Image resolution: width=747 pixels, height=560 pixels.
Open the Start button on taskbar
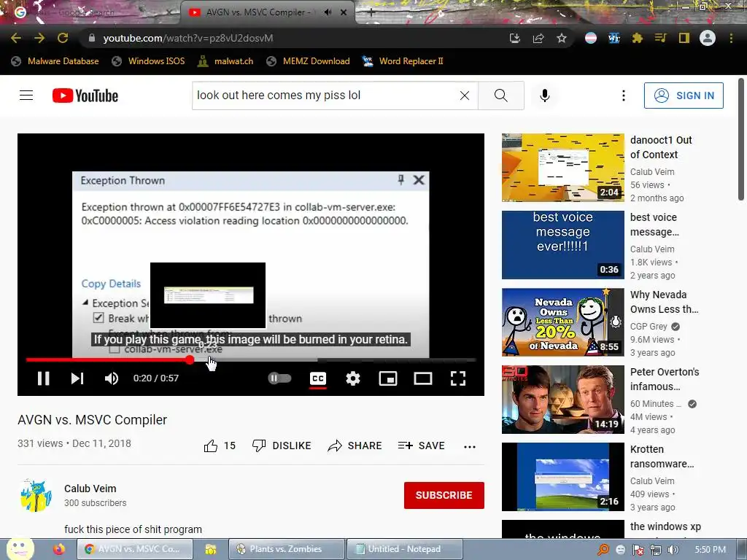pyautogui.click(x=20, y=548)
